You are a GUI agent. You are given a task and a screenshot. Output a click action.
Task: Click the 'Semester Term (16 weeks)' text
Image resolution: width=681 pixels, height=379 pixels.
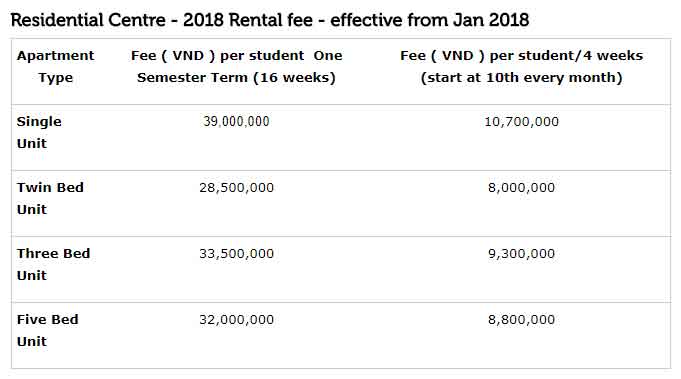tap(236, 78)
